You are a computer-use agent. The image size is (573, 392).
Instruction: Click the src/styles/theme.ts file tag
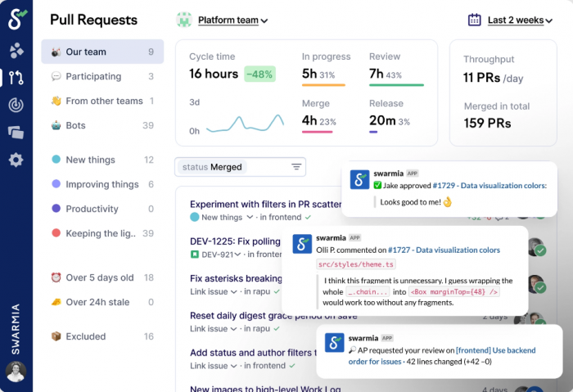click(356, 264)
